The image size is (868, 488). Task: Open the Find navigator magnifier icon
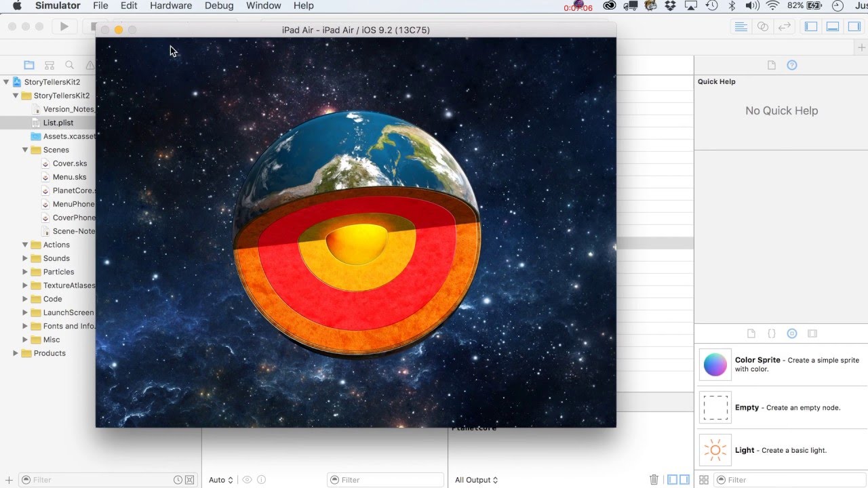coord(70,65)
